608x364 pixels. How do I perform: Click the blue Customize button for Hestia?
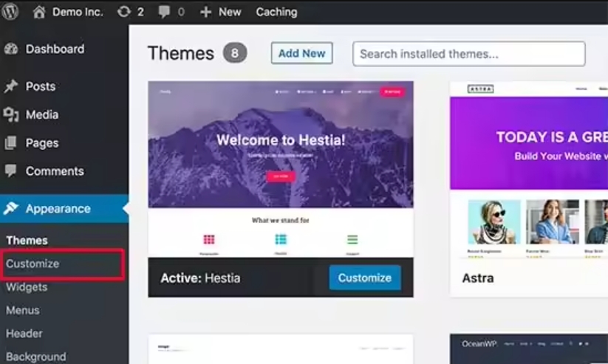tap(365, 278)
